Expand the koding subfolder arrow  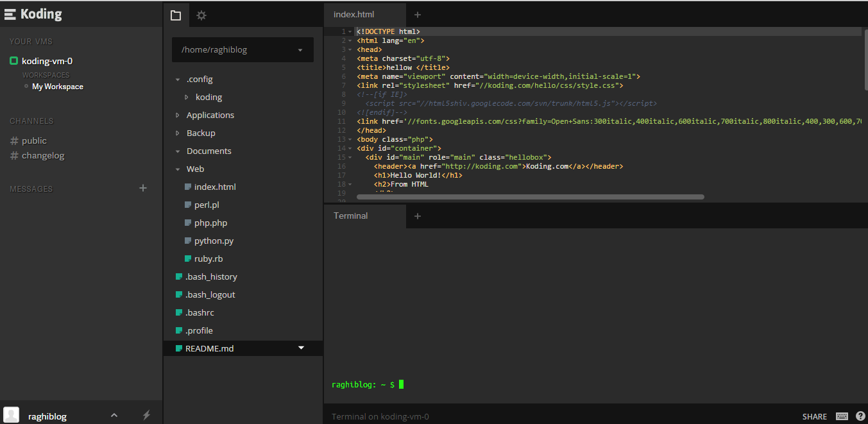(186, 98)
